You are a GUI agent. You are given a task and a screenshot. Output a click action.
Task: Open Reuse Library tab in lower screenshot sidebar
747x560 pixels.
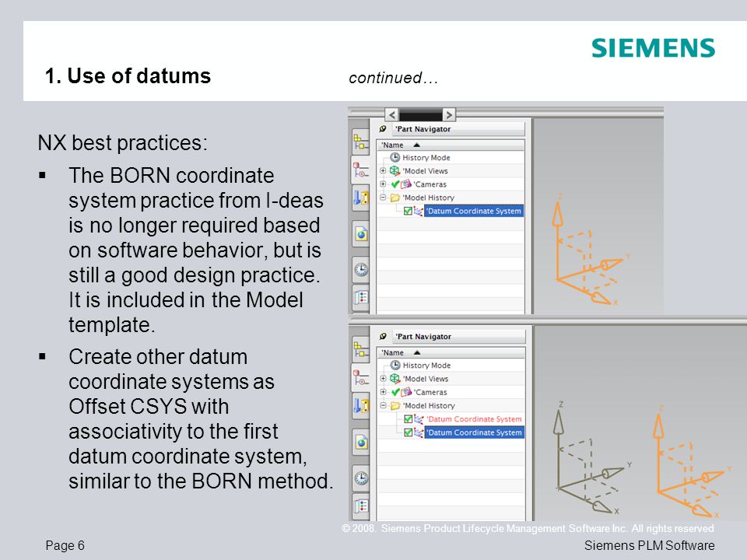tap(360, 406)
